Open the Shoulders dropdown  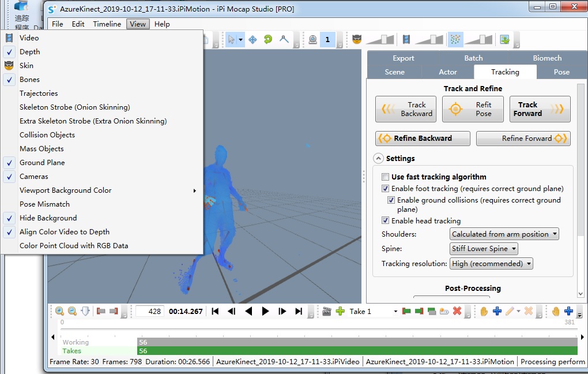pyautogui.click(x=504, y=234)
